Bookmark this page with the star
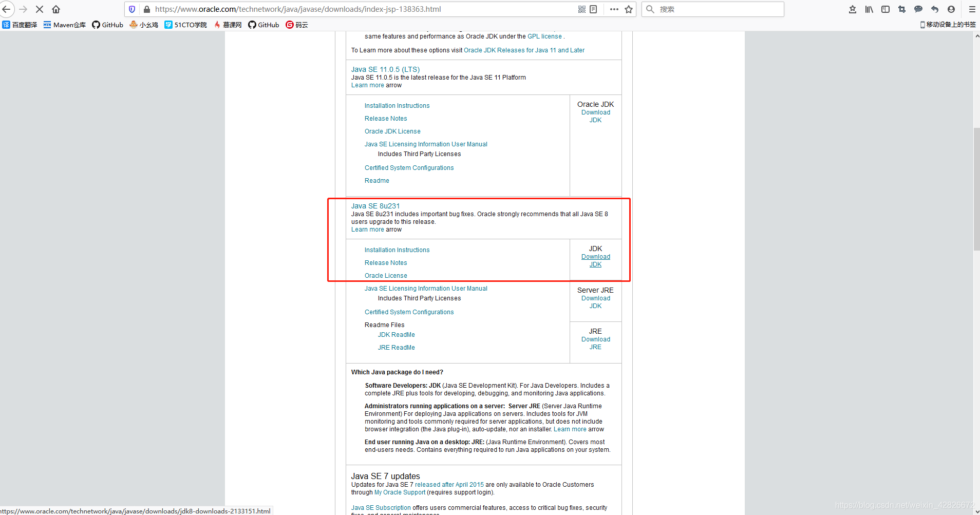 tap(629, 9)
